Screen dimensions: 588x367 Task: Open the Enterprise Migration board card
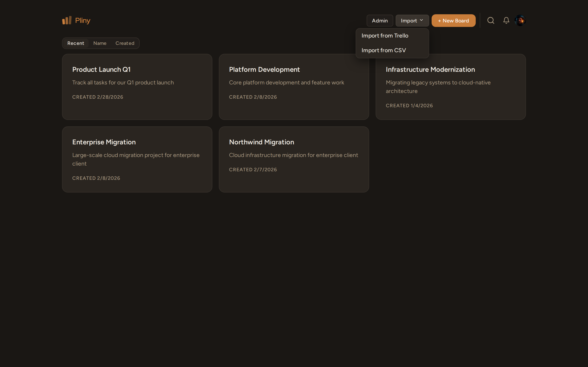(104, 142)
